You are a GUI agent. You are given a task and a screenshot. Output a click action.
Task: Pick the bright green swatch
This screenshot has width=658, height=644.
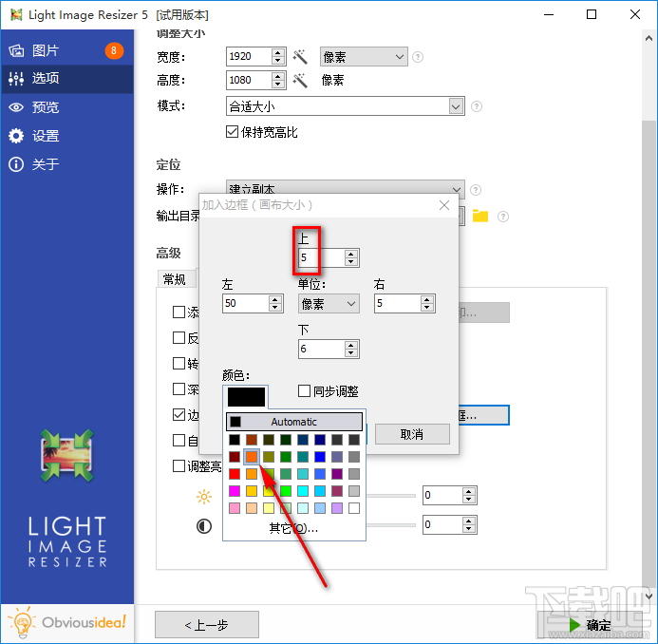pos(286,491)
